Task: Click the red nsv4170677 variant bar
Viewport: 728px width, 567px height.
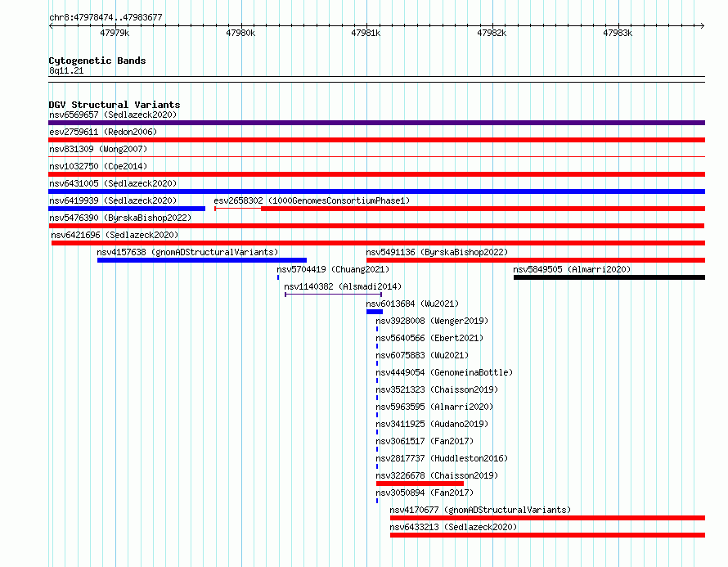Action: pyautogui.click(x=548, y=518)
